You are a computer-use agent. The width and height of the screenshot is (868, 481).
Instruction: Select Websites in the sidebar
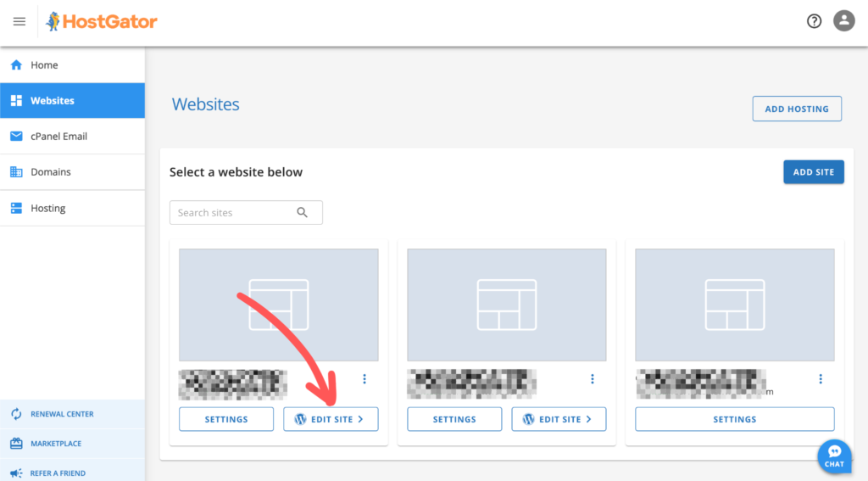(x=53, y=101)
